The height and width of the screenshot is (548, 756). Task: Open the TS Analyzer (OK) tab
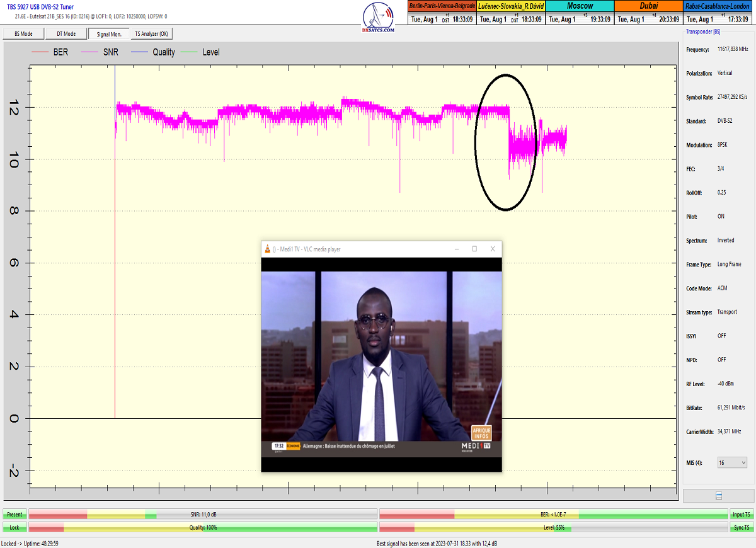(x=151, y=34)
